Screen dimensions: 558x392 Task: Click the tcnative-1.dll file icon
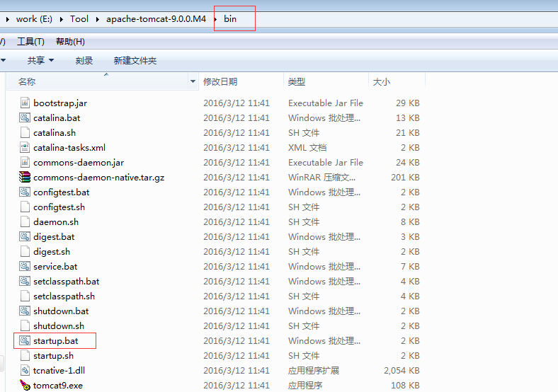point(25,371)
